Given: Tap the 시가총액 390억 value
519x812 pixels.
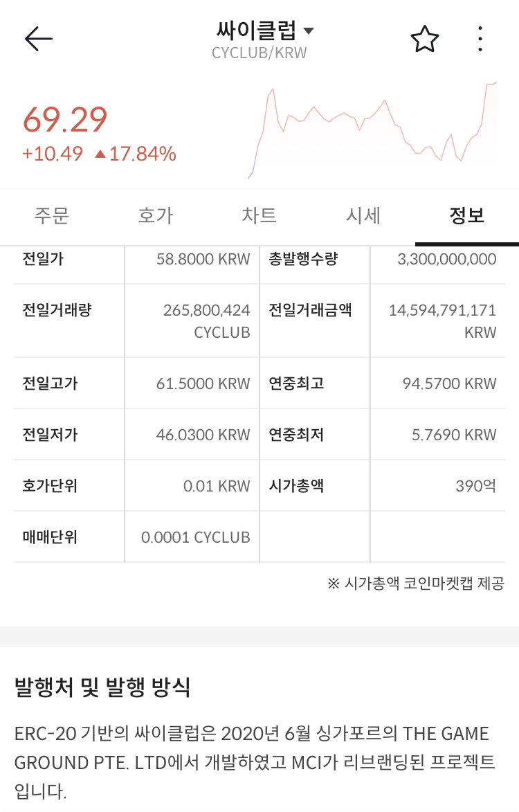Looking at the screenshot, I should (x=475, y=486).
